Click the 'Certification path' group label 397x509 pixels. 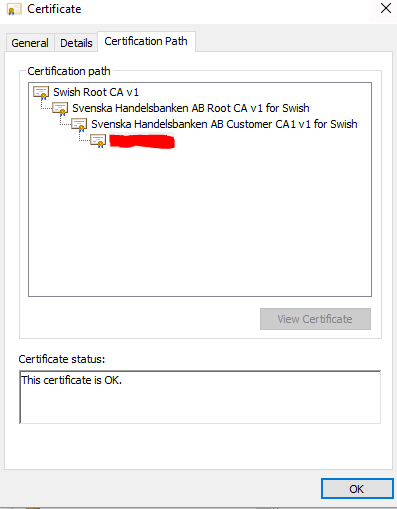(x=69, y=71)
